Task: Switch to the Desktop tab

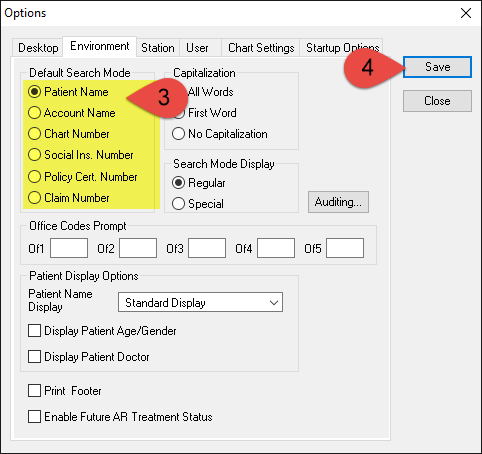Action: tap(38, 48)
